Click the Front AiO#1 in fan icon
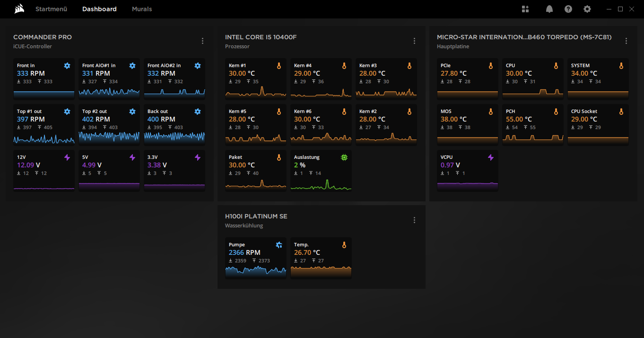This screenshot has height=338, width=644. [132, 66]
